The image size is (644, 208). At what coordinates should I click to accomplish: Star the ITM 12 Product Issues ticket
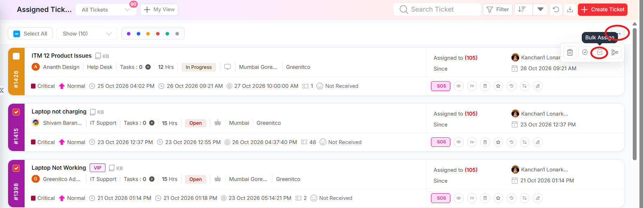pyautogui.click(x=498, y=86)
